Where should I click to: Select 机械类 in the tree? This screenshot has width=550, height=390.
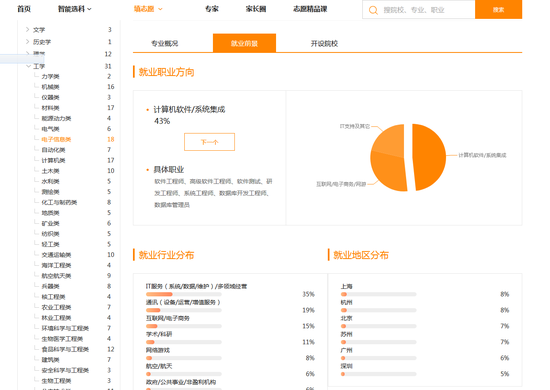coord(51,87)
